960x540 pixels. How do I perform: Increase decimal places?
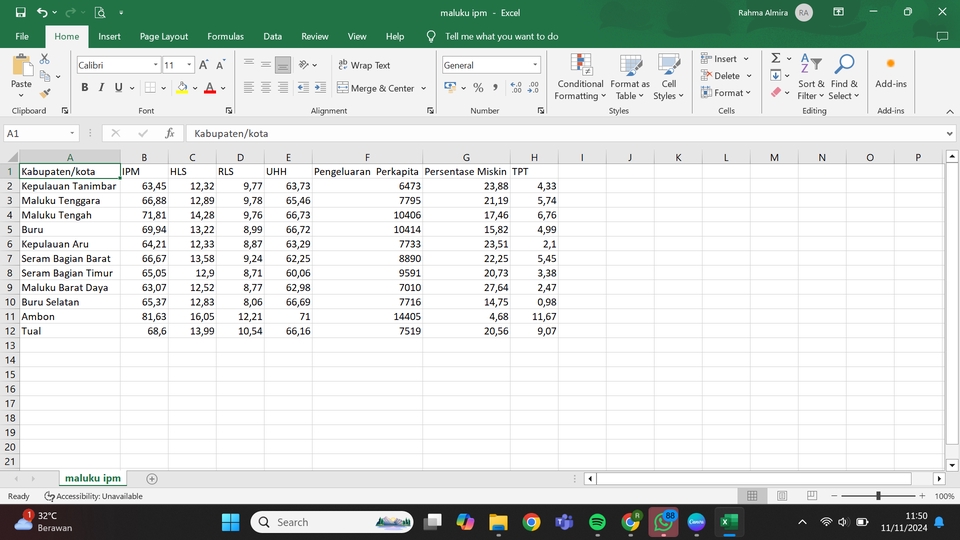point(516,88)
